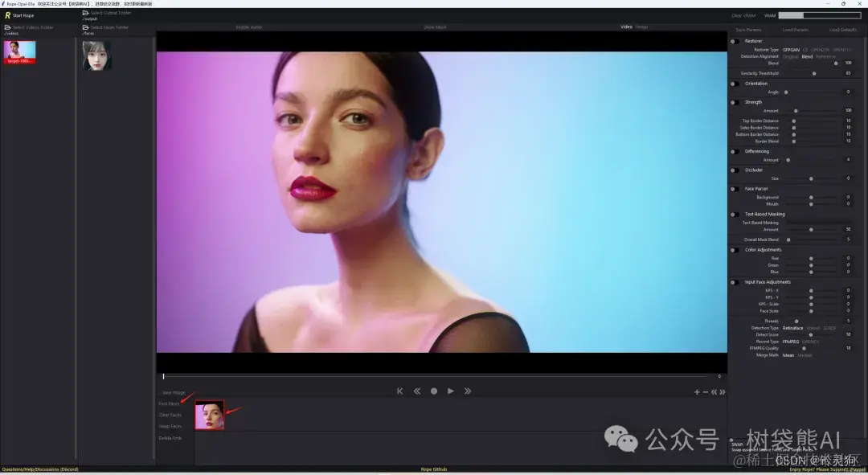
Task: Select GPEN512 restorer type
Action: pyautogui.click(x=841, y=50)
